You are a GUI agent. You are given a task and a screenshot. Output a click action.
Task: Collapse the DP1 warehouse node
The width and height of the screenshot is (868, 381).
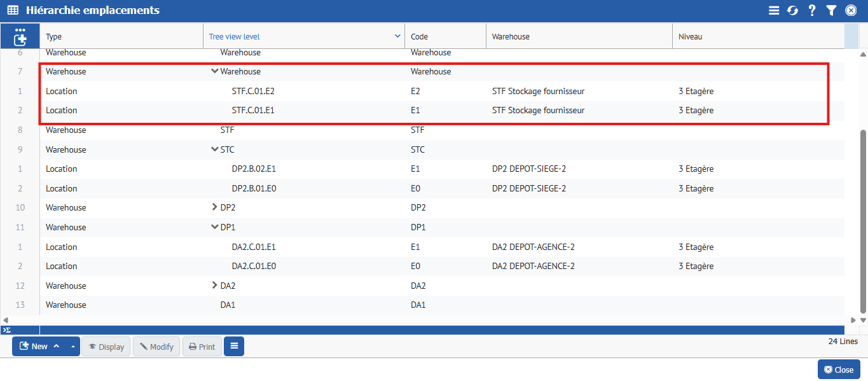click(214, 227)
